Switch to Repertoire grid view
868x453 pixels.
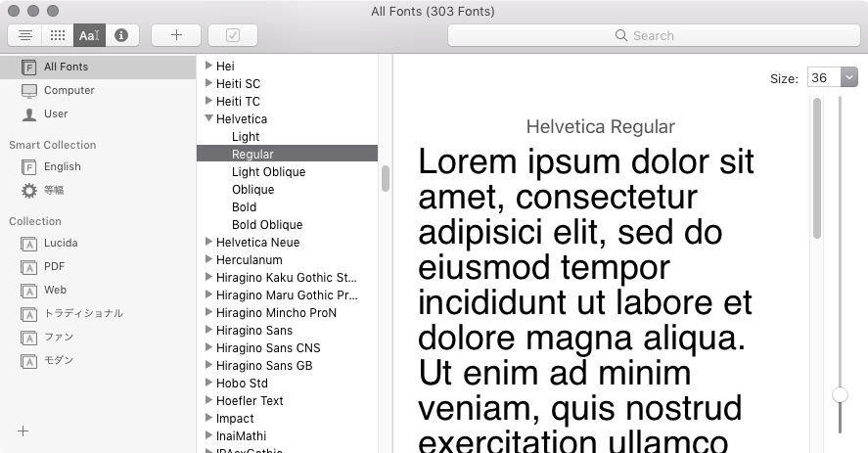pos(58,35)
